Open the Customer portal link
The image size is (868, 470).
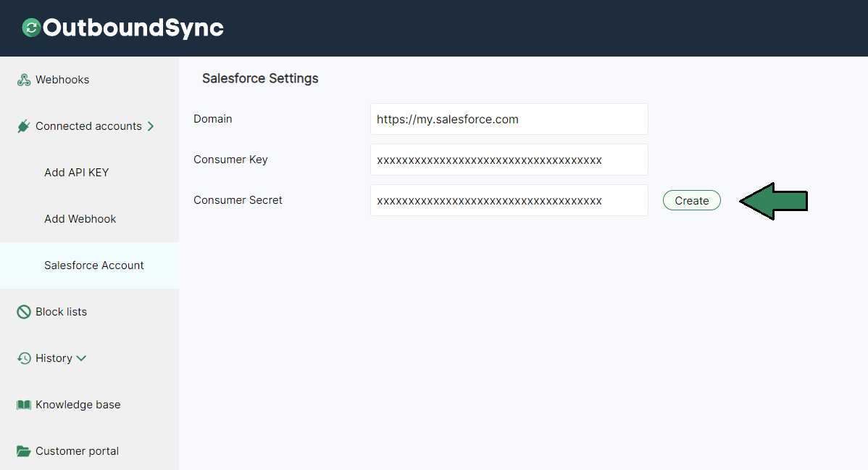click(76, 450)
